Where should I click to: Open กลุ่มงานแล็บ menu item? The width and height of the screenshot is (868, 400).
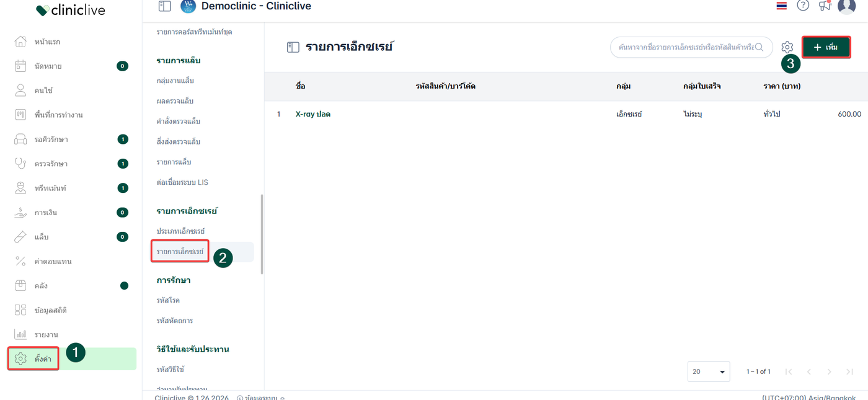pyautogui.click(x=175, y=81)
